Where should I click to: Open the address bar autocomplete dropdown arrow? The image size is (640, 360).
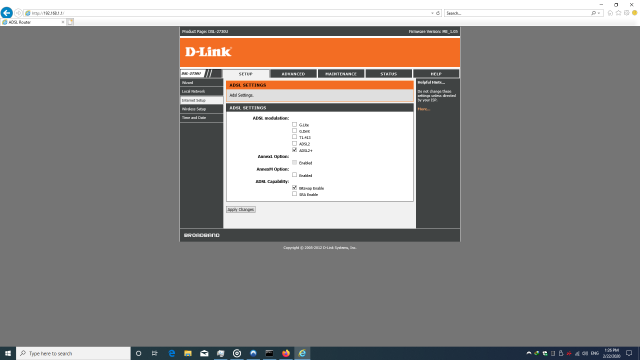(432, 13)
